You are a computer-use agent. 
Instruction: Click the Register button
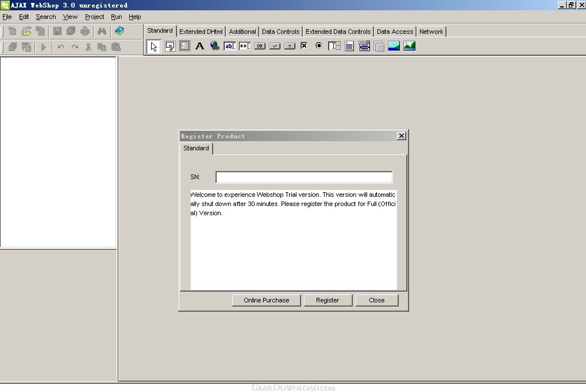pos(327,300)
